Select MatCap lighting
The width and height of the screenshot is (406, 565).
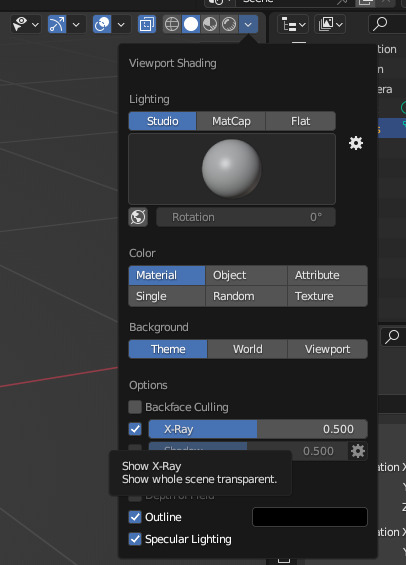[231, 121]
